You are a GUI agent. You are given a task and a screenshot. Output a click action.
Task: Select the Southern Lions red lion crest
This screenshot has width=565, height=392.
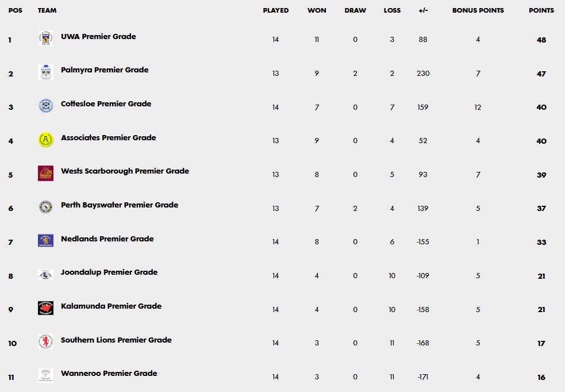(x=45, y=341)
